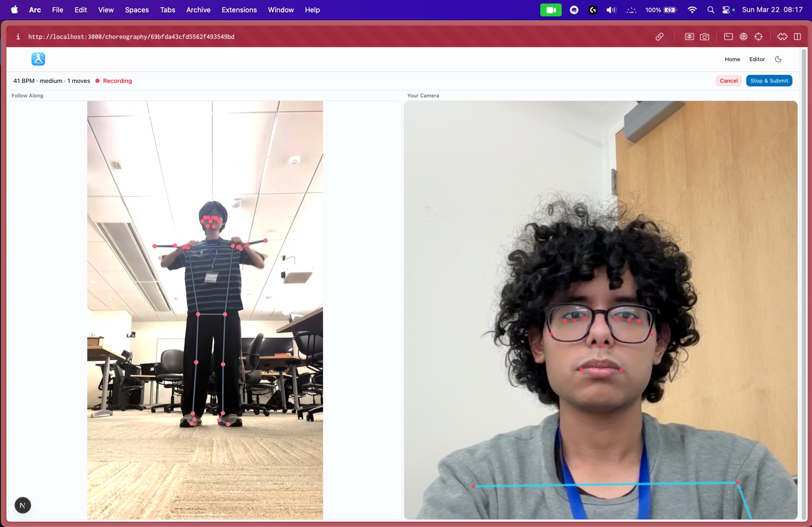The height and width of the screenshot is (527, 812).
Task: Click the globe network icon
Action: click(x=743, y=37)
